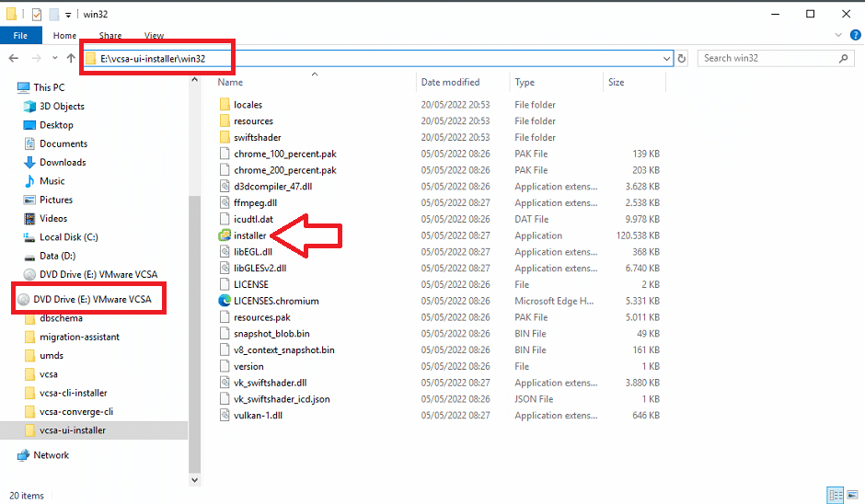Click the Pictures icon in sidebar
Screen dimensions: 865x504
(x=29, y=200)
